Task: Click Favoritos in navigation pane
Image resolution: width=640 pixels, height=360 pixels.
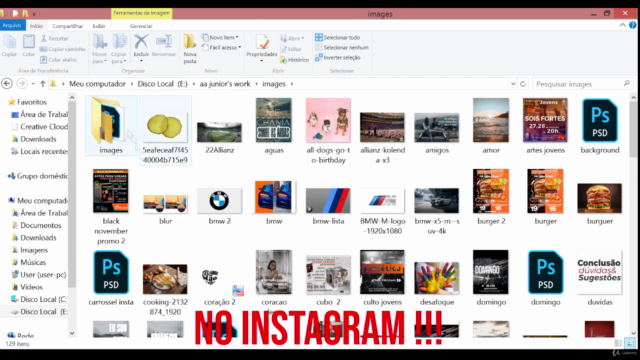Action: click(x=32, y=102)
